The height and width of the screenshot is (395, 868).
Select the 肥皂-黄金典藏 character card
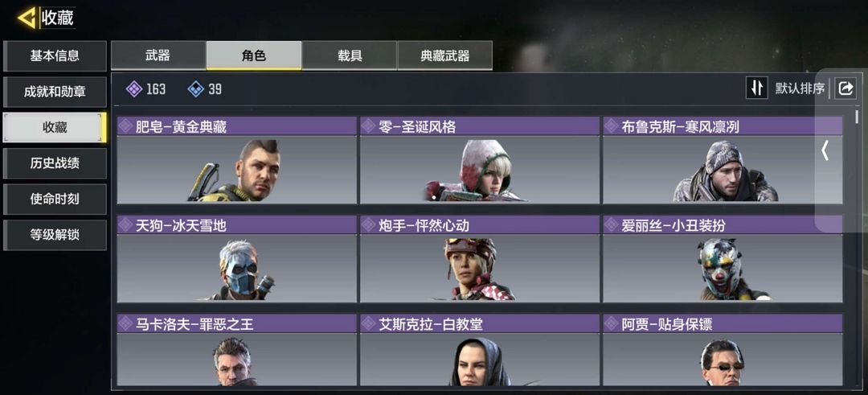[237, 160]
